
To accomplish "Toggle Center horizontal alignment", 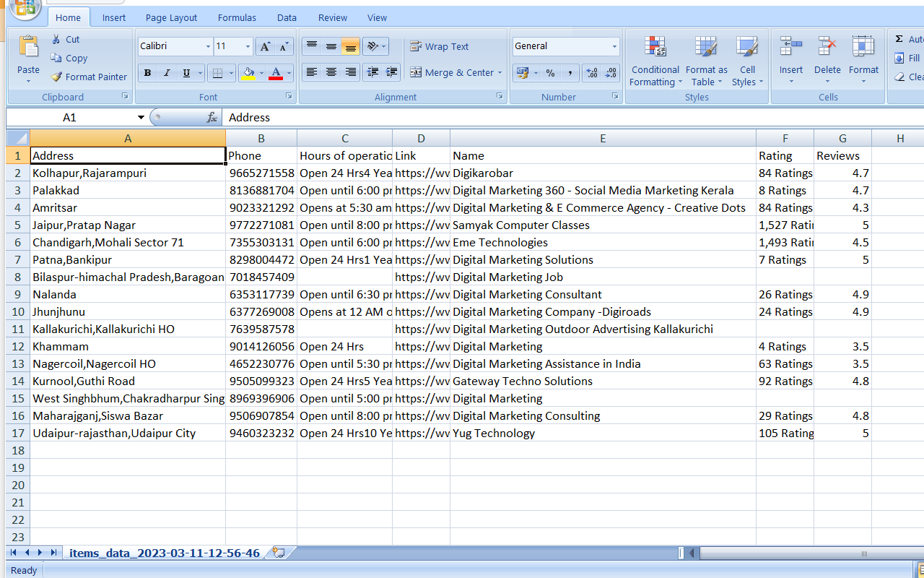I will pos(331,72).
